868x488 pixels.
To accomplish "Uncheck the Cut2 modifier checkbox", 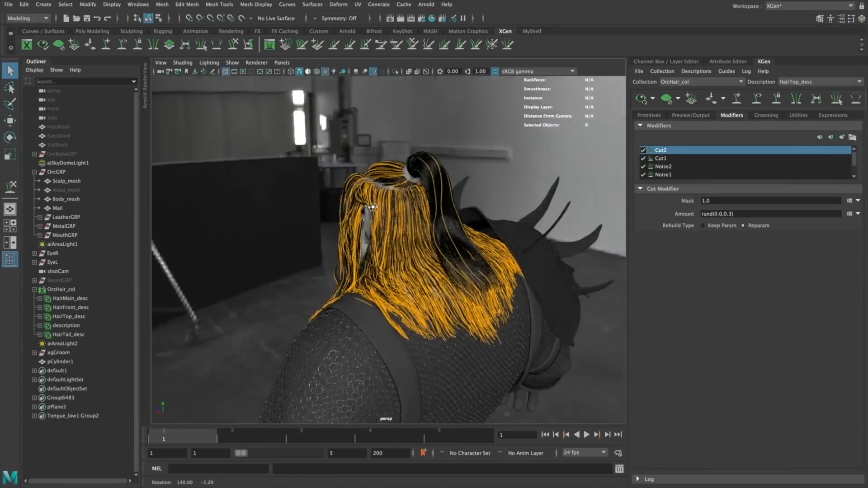I will coord(643,150).
